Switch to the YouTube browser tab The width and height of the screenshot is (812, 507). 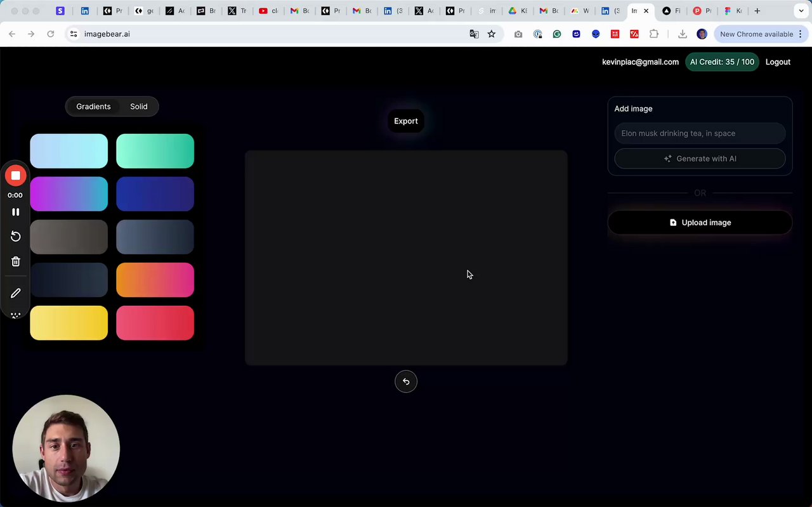[268, 11]
